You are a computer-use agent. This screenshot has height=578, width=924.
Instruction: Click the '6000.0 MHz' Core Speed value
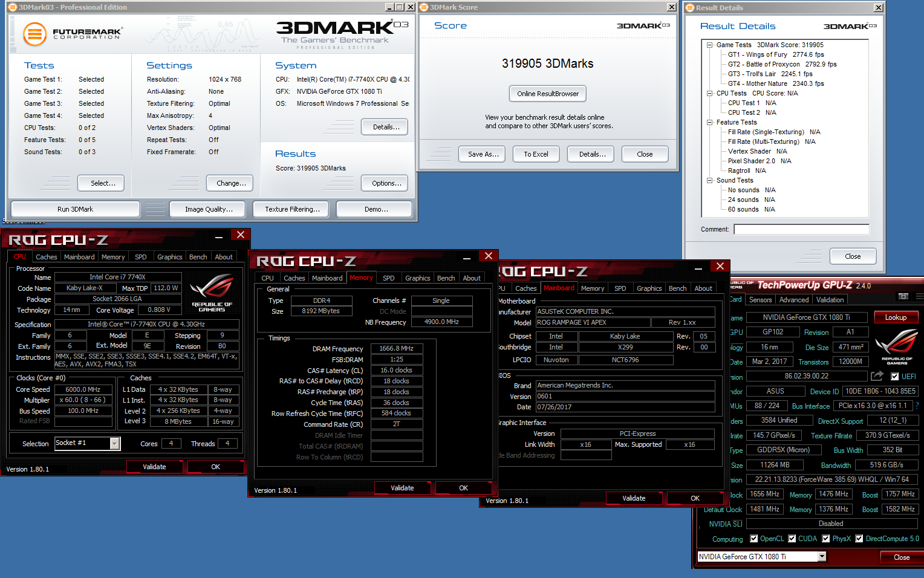coord(83,389)
